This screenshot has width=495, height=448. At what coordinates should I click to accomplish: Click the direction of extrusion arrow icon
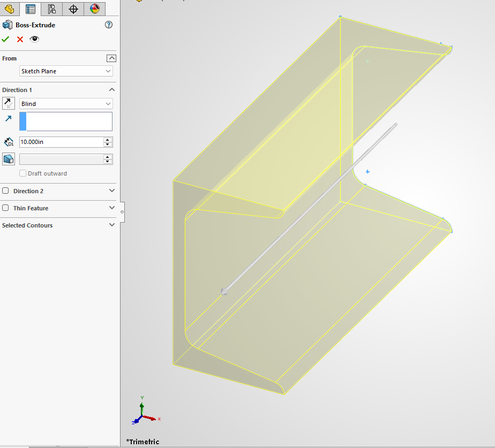click(9, 119)
